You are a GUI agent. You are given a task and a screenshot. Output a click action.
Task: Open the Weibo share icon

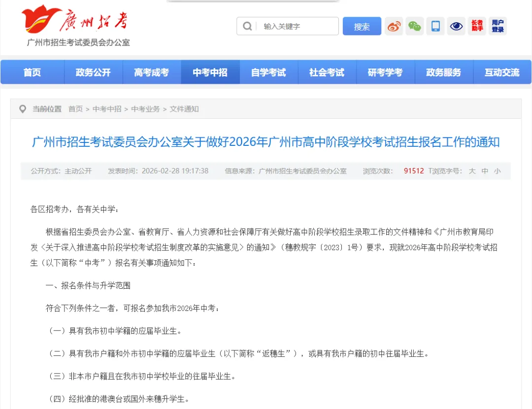pos(394,26)
